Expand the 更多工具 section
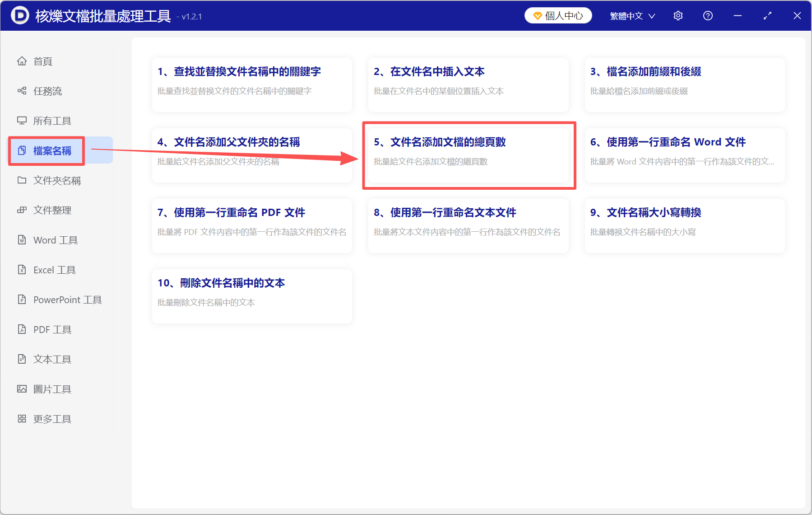 click(x=51, y=418)
